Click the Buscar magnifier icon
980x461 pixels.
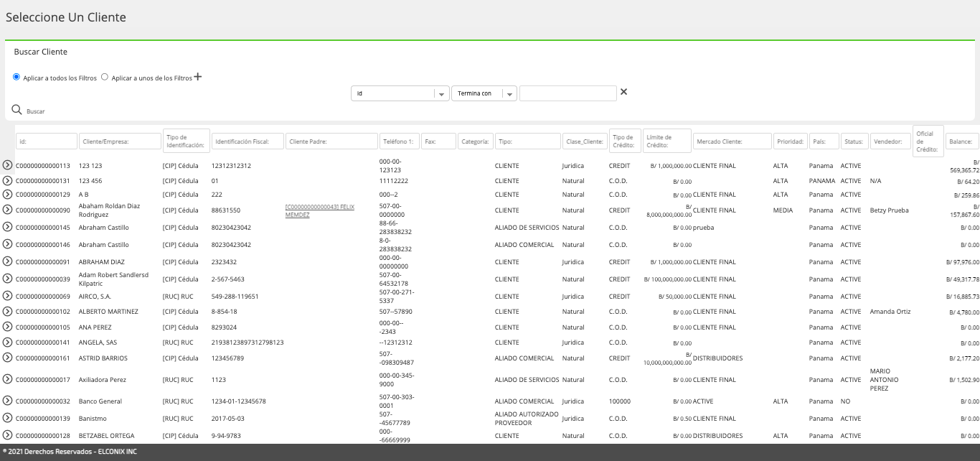point(17,110)
